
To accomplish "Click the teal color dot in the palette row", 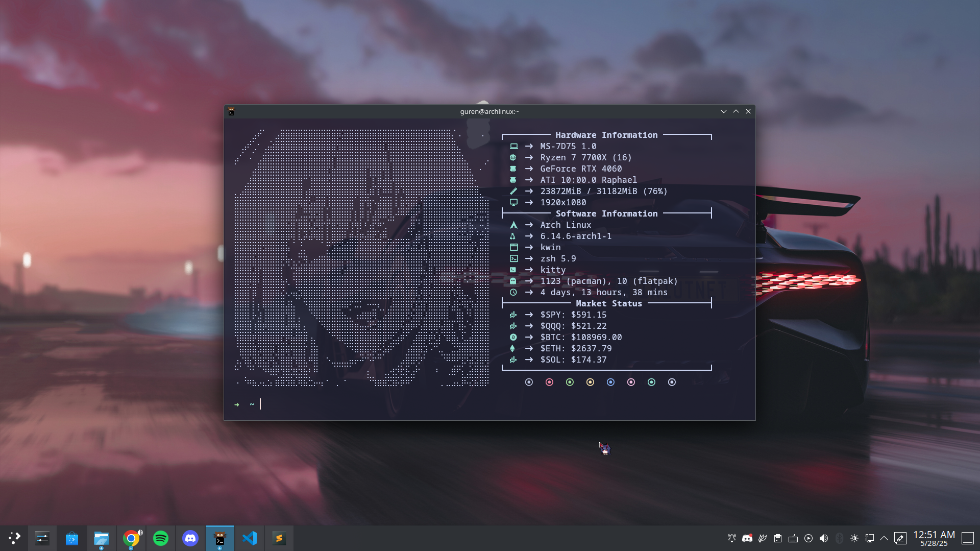I will pyautogui.click(x=651, y=382).
